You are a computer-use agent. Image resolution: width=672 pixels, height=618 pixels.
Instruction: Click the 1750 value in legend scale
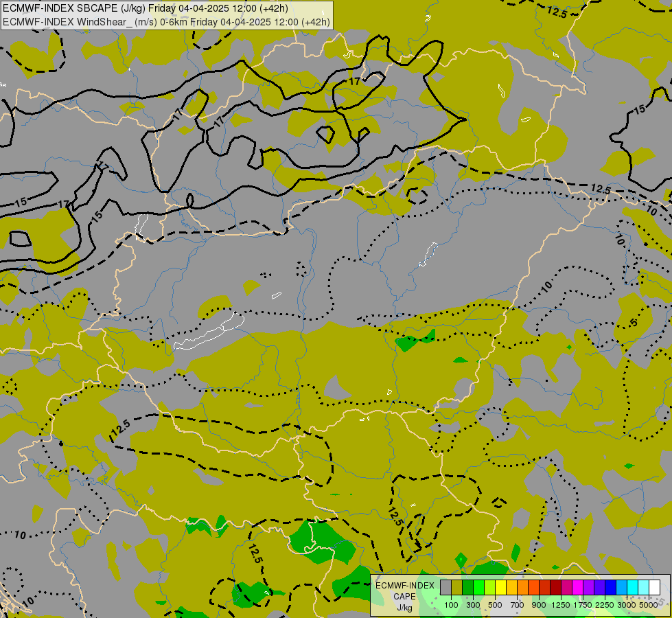tap(583, 605)
